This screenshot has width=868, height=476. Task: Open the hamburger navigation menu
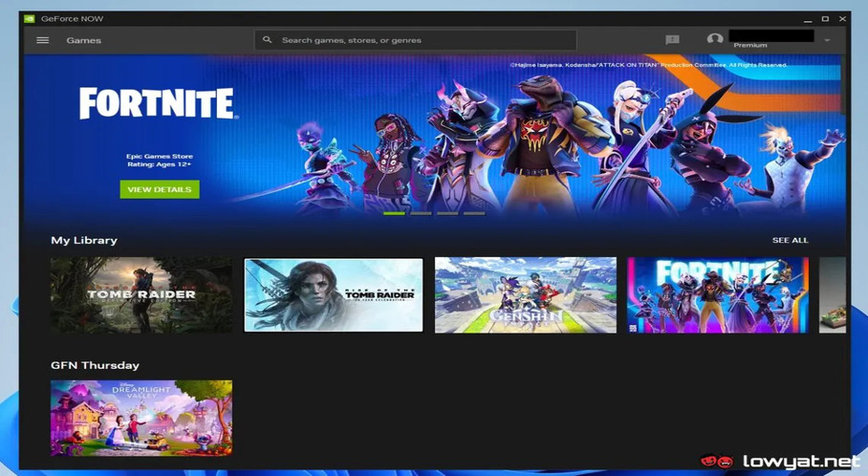42,40
